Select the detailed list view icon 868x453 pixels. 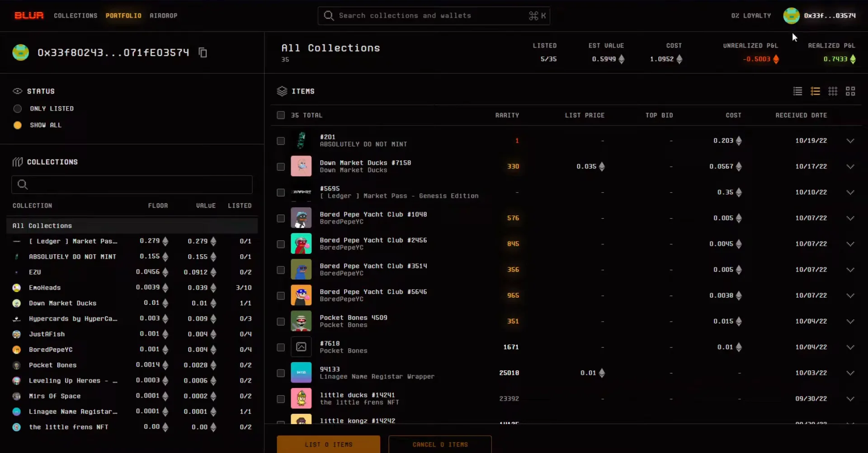[815, 91]
